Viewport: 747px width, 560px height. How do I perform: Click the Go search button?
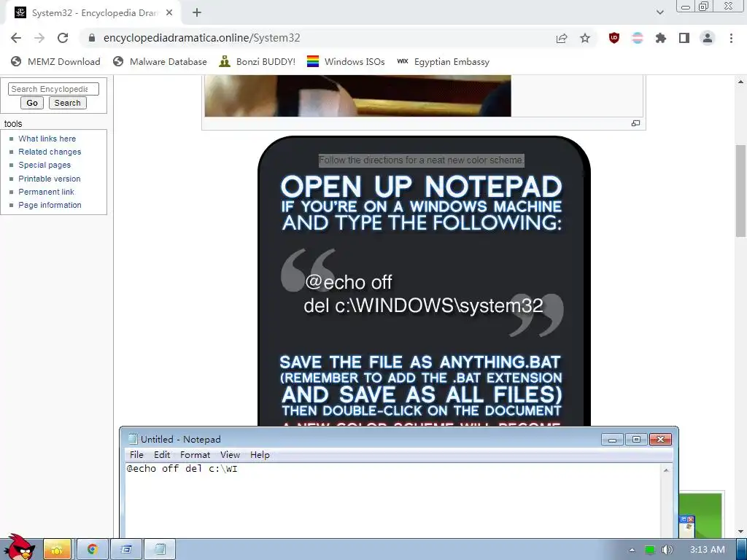click(32, 103)
